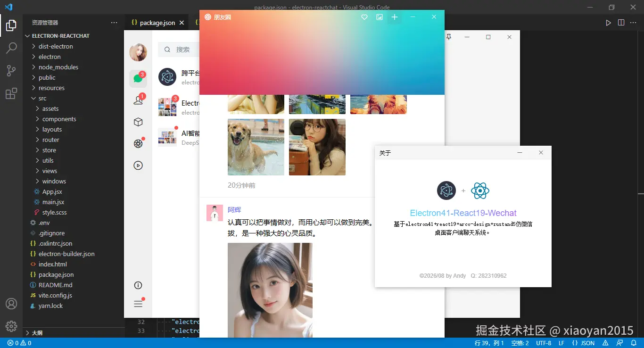Screen dimensions: 644x348
Task: Expand the 大纲 outline section
Action: (x=74, y=332)
